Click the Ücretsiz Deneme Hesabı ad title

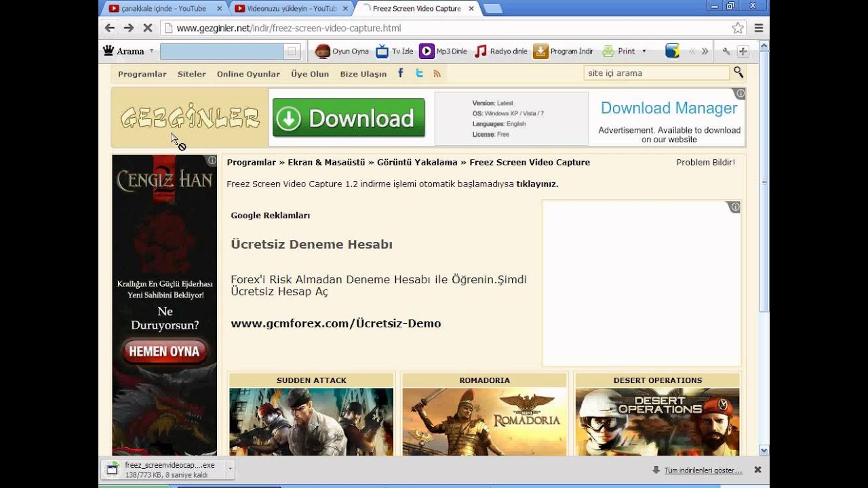point(311,244)
